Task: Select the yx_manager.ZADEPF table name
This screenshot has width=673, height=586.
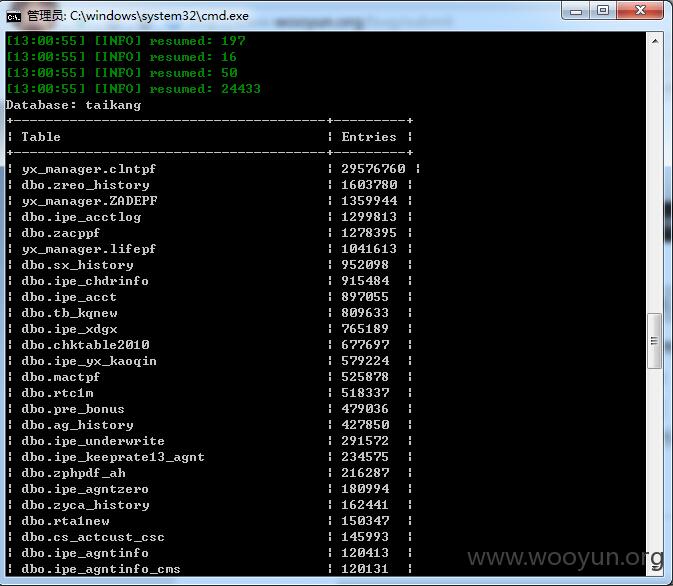Action: click(89, 201)
